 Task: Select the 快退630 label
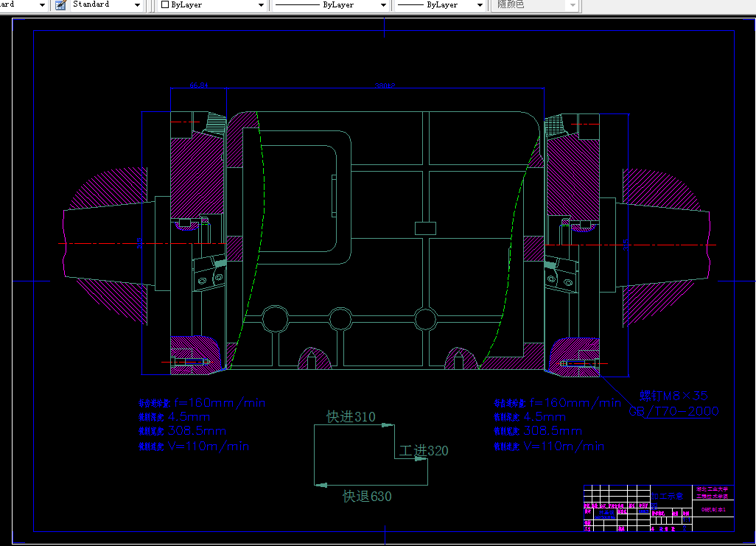367,497
